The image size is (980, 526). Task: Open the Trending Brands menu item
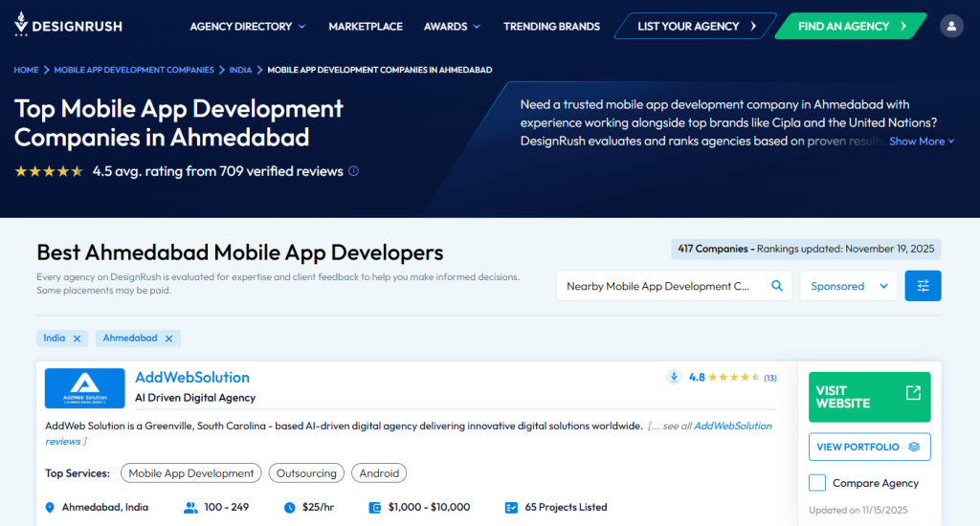[x=551, y=26]
